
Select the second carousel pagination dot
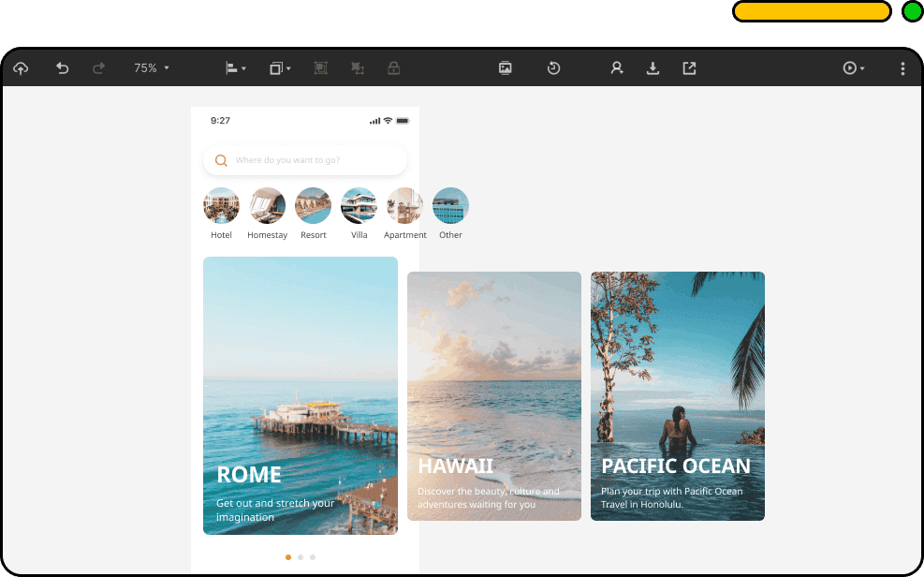[x=301, y=557]
